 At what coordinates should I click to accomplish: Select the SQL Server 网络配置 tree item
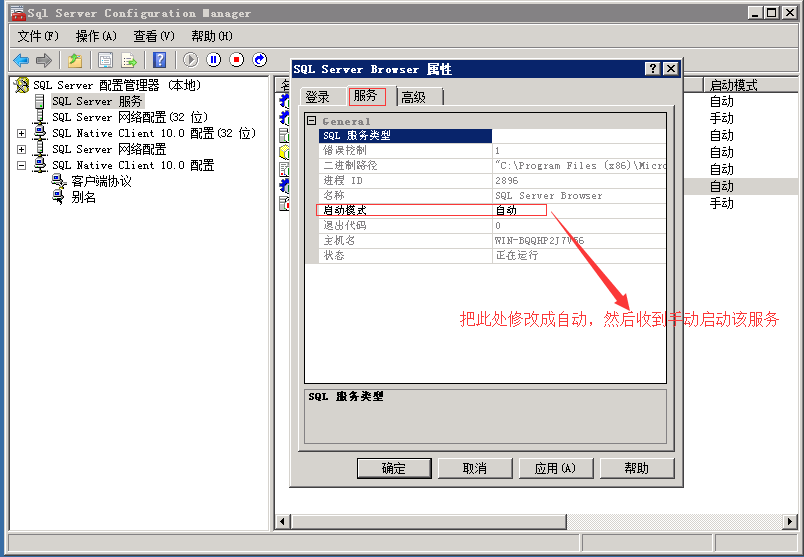point(109,149)
